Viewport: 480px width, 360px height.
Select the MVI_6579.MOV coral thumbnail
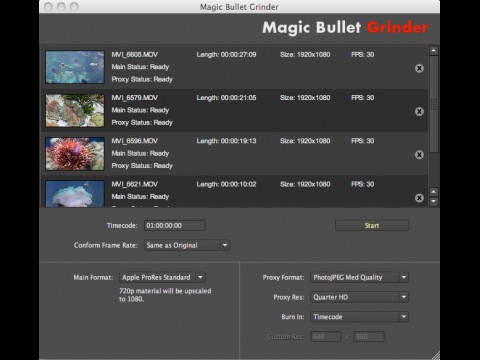click(x=75, y=110)
